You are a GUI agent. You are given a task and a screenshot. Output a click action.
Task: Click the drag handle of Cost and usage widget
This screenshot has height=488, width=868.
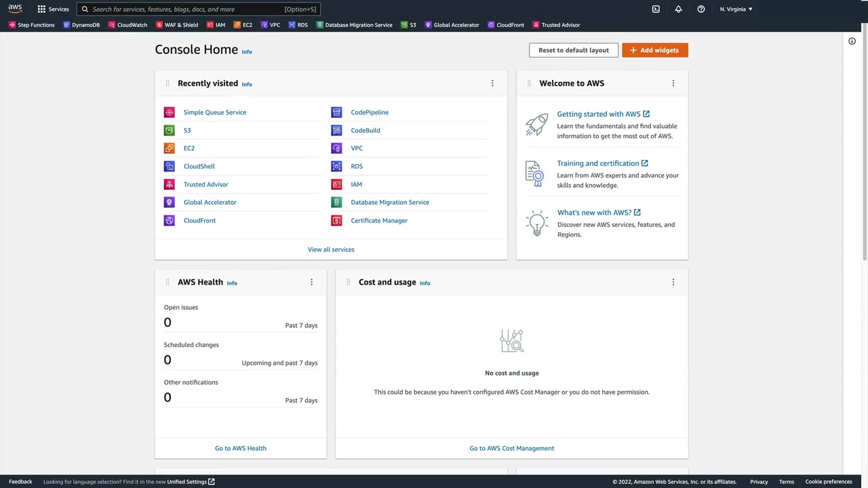pyautogui.click(x=348, y=282)
